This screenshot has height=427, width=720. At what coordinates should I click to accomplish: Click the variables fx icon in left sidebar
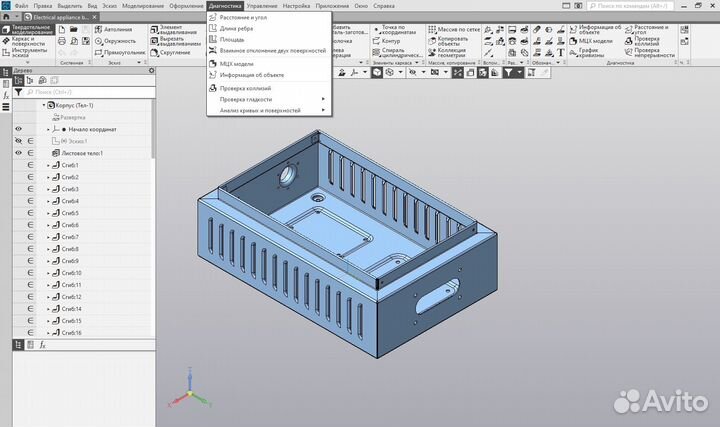coord(6,96)
